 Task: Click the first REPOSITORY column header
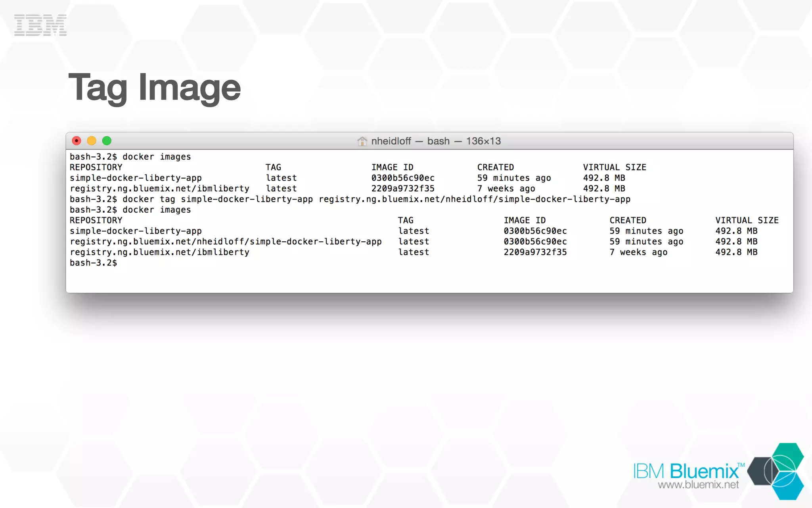96,167
